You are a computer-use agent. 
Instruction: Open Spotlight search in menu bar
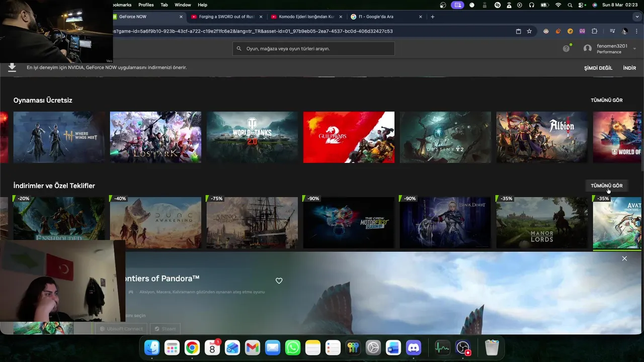(x=570, y=5)
